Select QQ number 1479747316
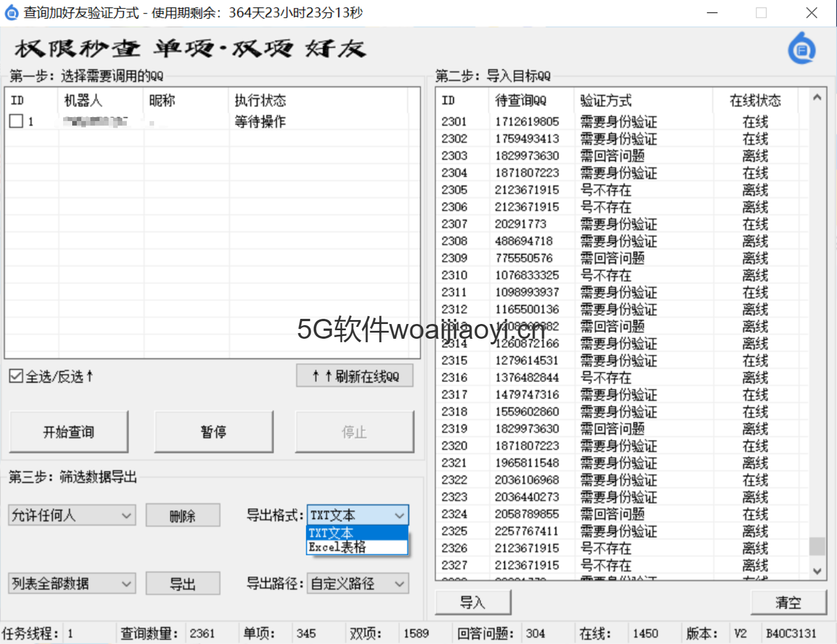The width and height of the screenshot is (837, 644). point(527,394)
